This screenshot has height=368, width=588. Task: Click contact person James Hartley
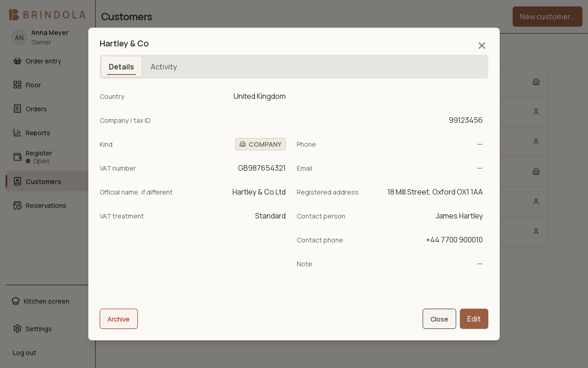459,216
